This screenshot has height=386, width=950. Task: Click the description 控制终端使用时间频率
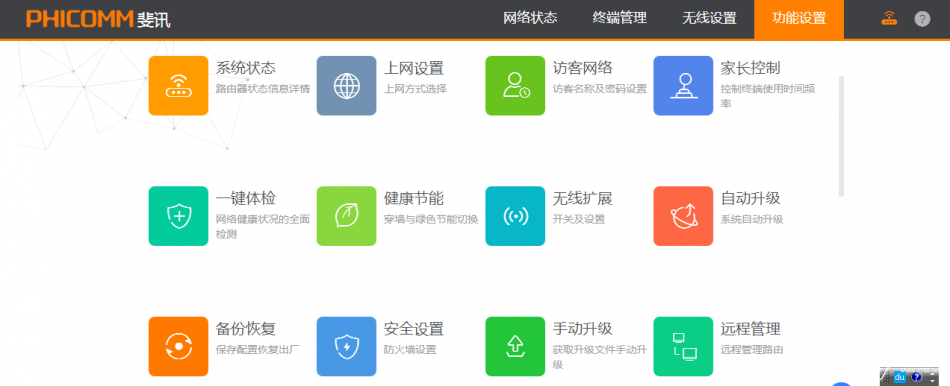(x=768, y=96)
